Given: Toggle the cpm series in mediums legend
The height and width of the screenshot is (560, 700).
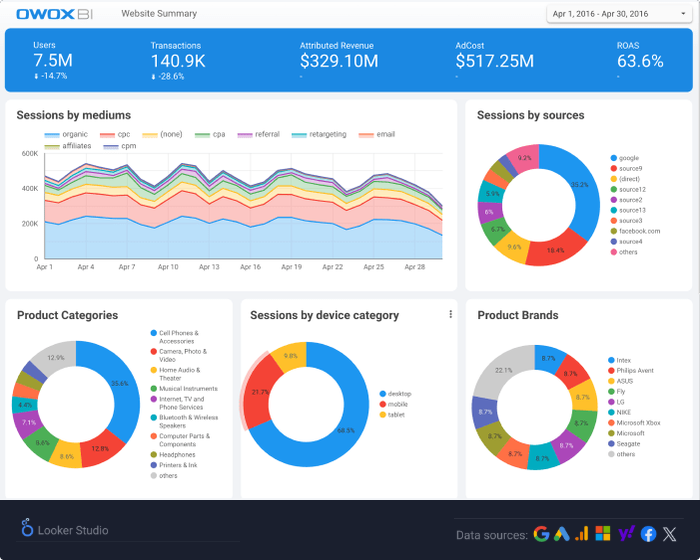Looking at the screenshot, I should point(120,146).
